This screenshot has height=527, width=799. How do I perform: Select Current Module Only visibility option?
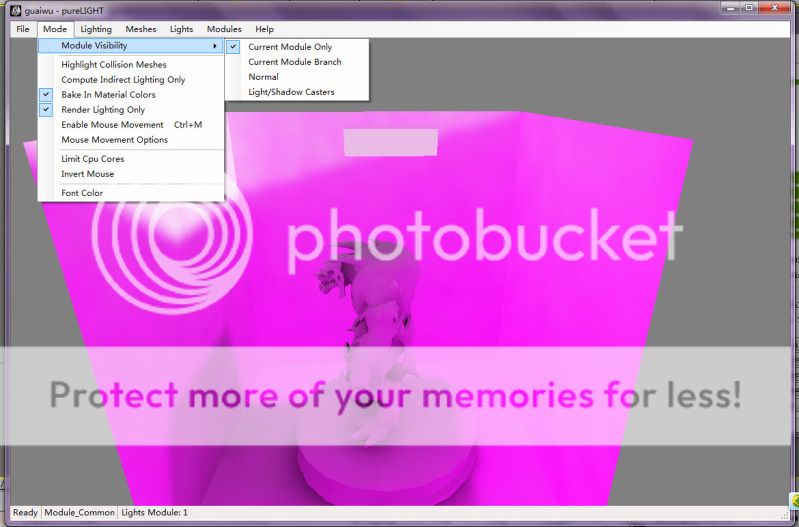pos(290,47)
